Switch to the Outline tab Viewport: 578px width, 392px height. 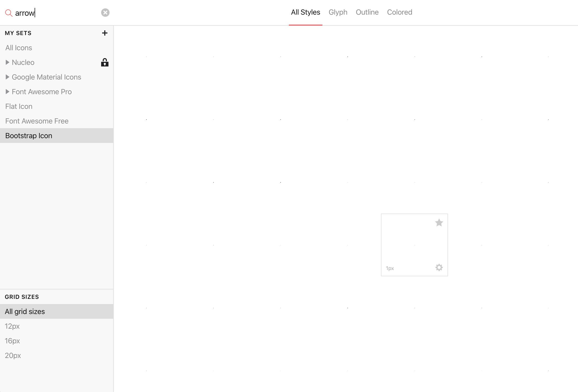367,12
